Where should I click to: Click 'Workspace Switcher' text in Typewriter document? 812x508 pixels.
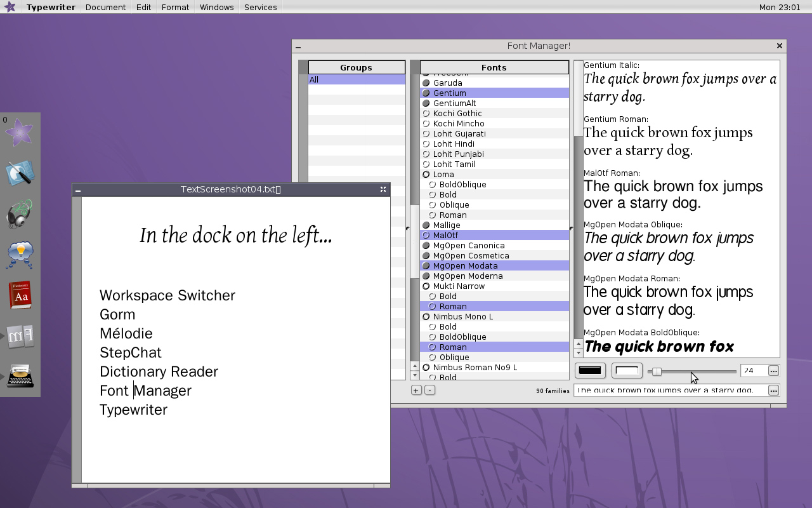167,296
